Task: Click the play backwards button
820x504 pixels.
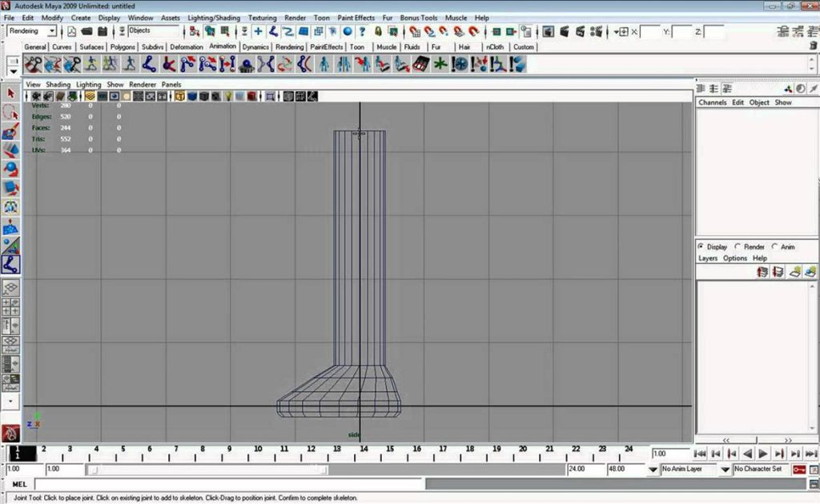Action: point(747,454)
